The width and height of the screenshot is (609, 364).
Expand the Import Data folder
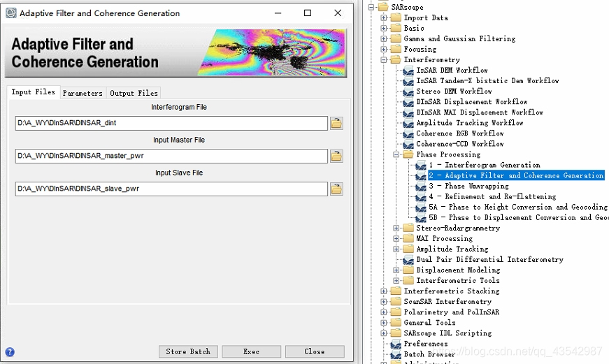pos(384,17)
